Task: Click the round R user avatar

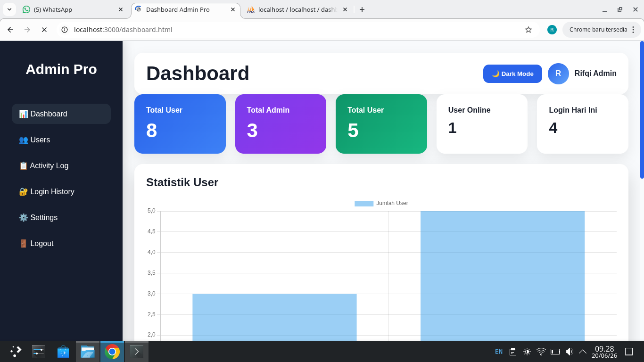Action: [558, 74]
